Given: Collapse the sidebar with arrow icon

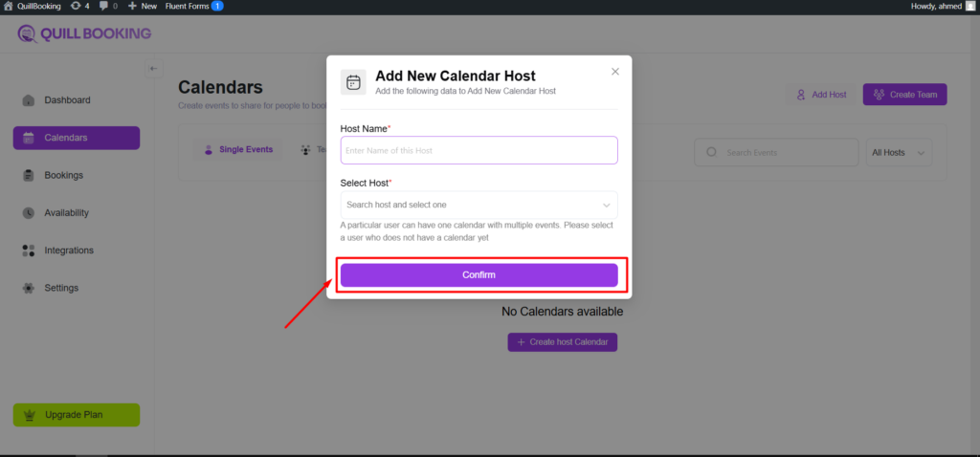Looking at the screenshot, I should tap(154, 68).
